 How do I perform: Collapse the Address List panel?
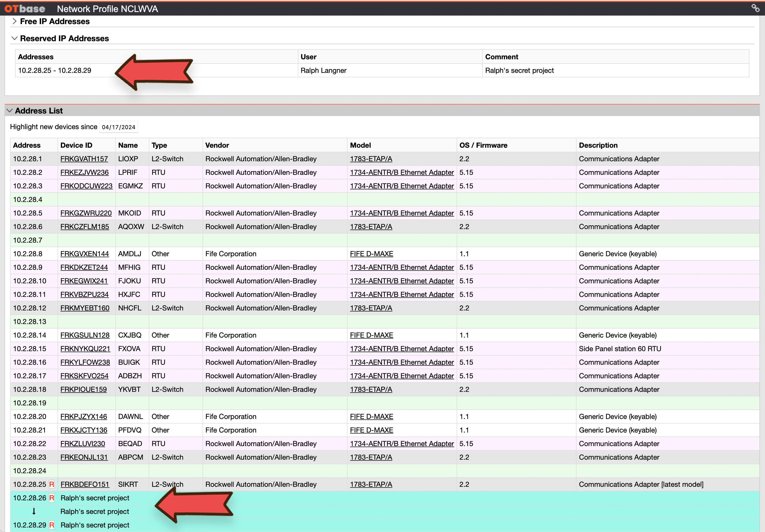point(9,111)
